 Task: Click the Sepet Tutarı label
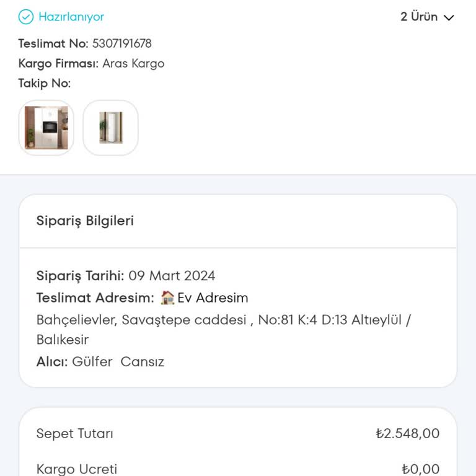click(75, 433)
